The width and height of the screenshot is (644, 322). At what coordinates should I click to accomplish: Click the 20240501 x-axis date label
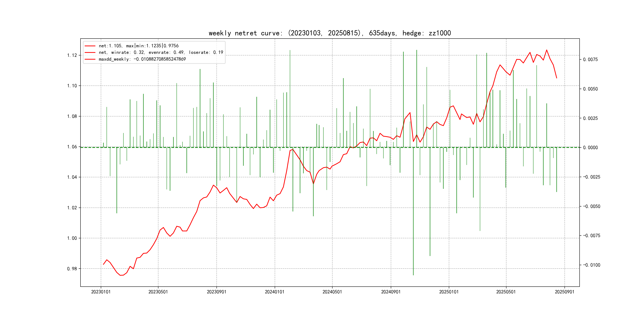coord(332,292)
